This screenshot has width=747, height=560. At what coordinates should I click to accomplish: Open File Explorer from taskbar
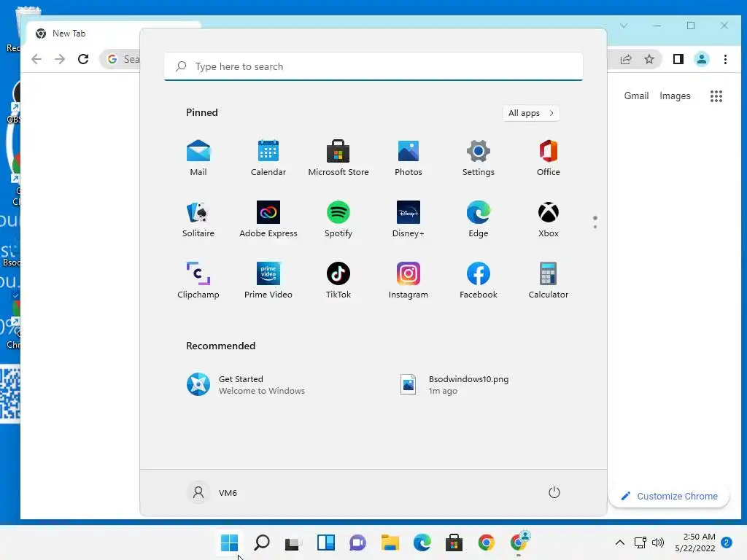point(390,542)
